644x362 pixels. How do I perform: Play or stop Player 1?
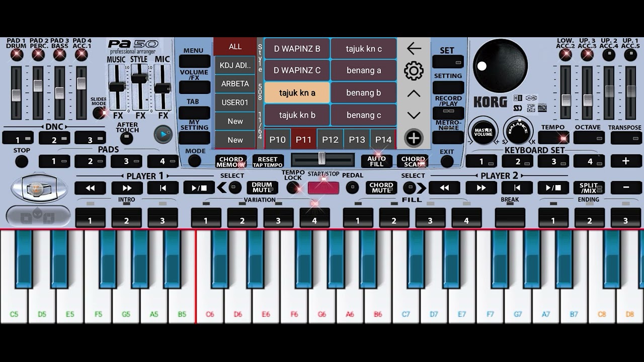tap(199, 188)
